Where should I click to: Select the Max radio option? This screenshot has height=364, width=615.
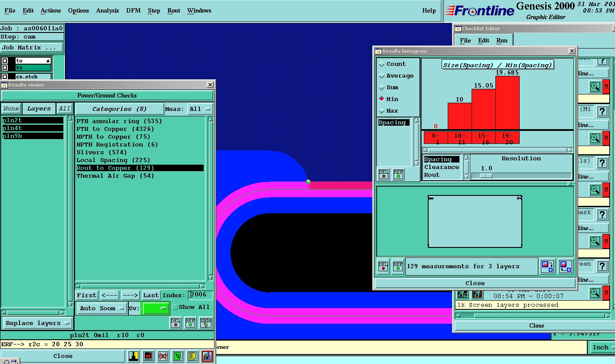388,111
